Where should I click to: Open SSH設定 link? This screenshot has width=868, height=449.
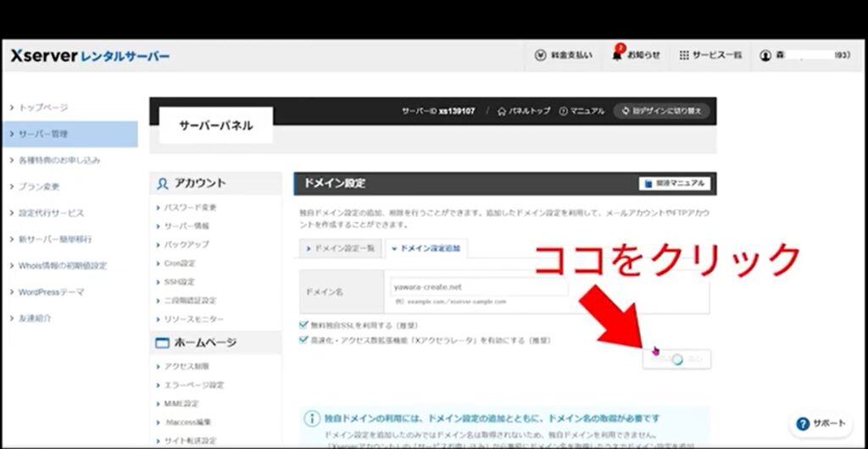coord(180,282)
